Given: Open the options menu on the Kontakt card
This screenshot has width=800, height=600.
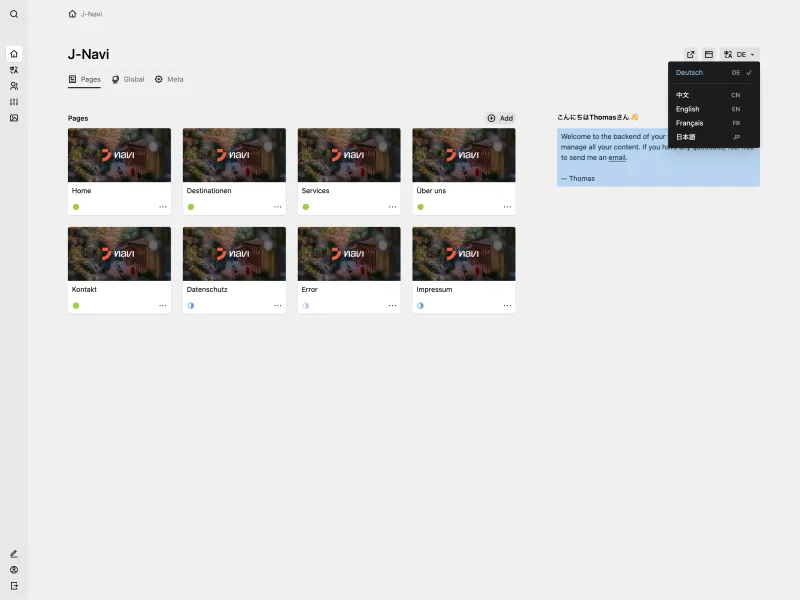Looking at the screenshot, I should pos(164,306).
